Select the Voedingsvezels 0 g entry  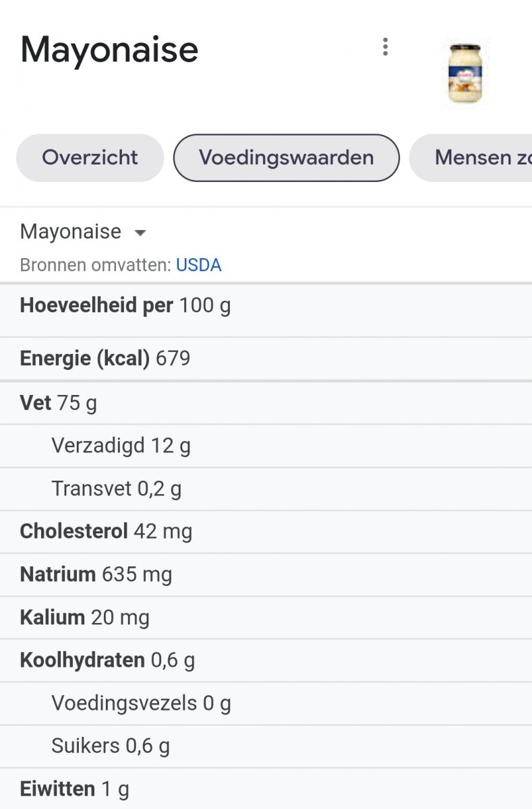coord(141,704)
